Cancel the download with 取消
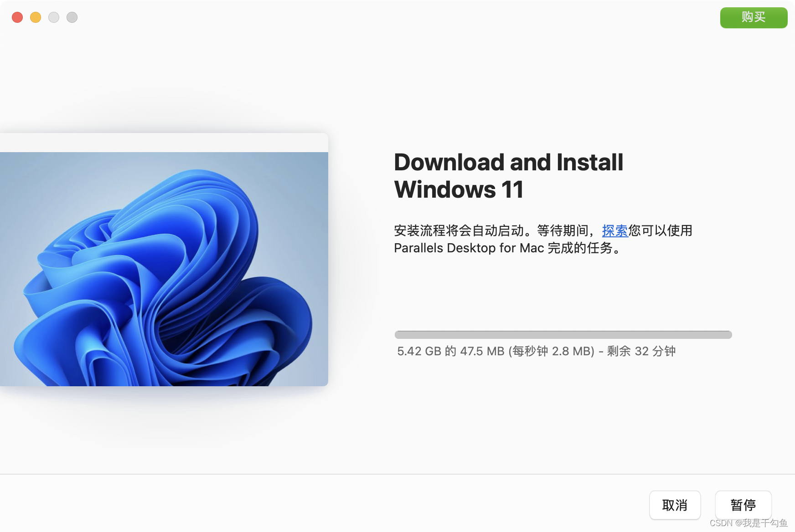 (675, 505)
